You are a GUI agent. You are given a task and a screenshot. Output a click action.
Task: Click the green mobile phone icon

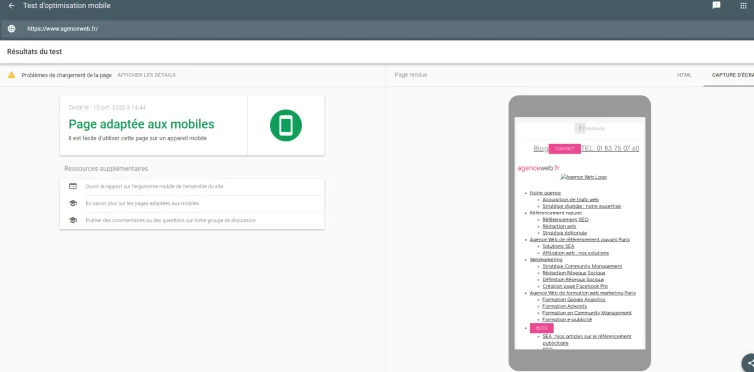[286, 125]
